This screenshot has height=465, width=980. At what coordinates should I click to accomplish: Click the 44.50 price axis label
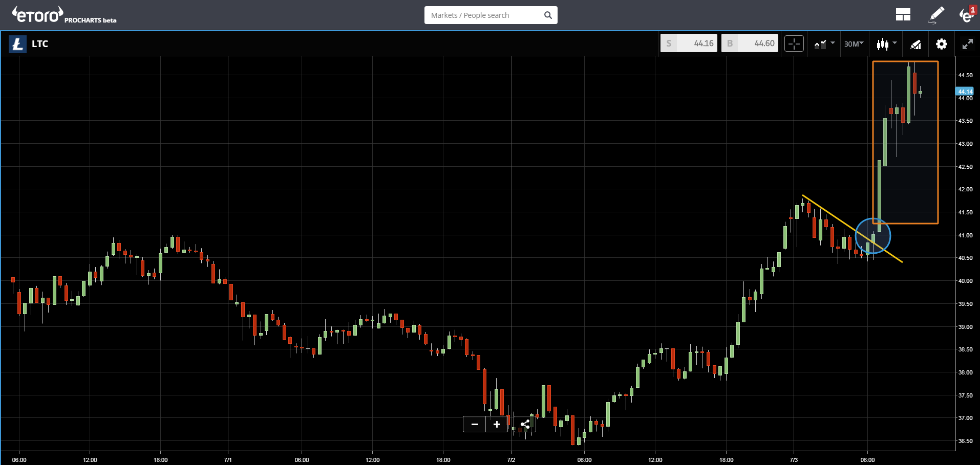(965, 75)
